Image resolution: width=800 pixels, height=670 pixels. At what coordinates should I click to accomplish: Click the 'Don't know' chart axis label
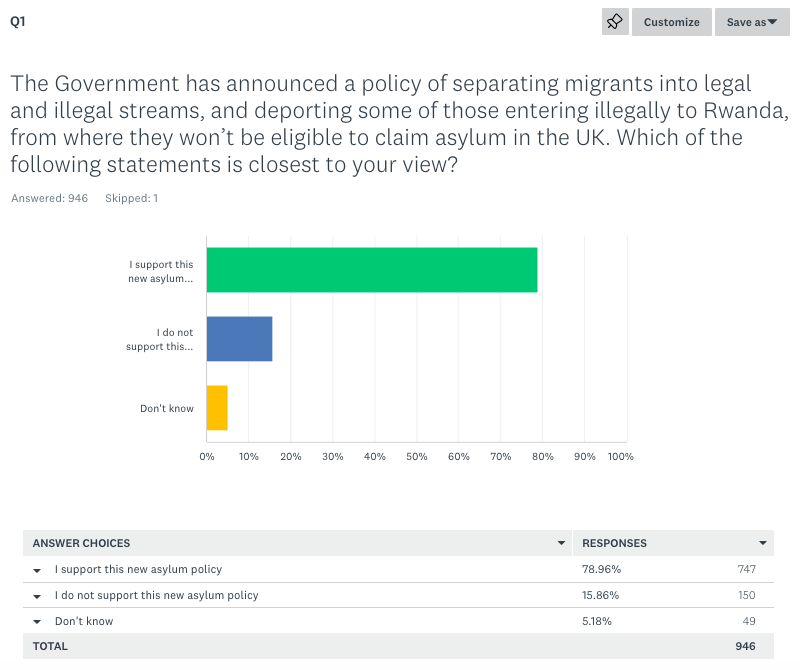167,408
